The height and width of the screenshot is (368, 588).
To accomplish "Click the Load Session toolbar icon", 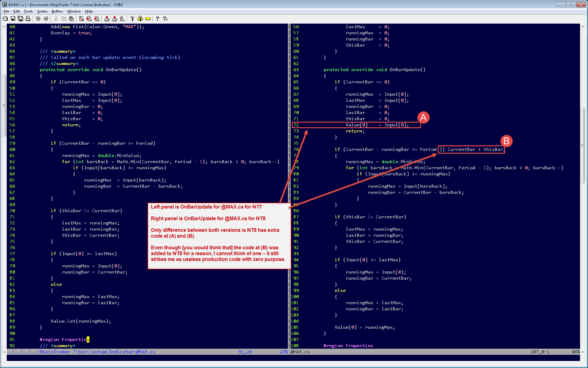I will pos(107,19).
